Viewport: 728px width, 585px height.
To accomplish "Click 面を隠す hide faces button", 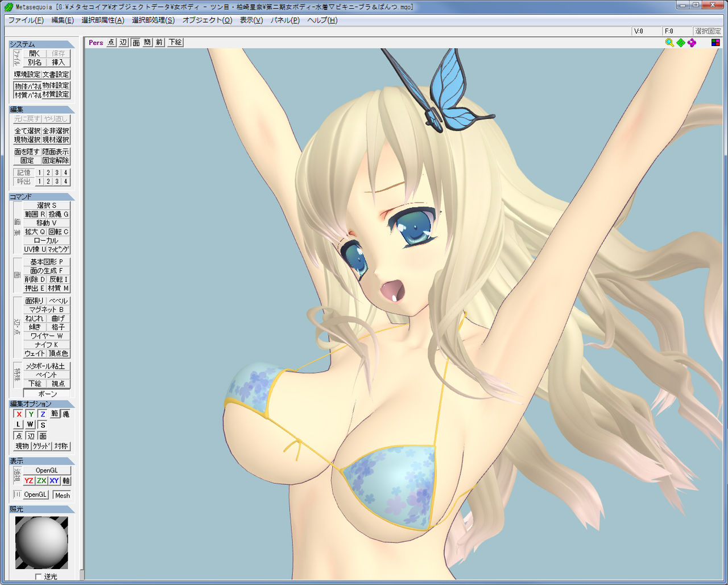I will coord(27,152).
